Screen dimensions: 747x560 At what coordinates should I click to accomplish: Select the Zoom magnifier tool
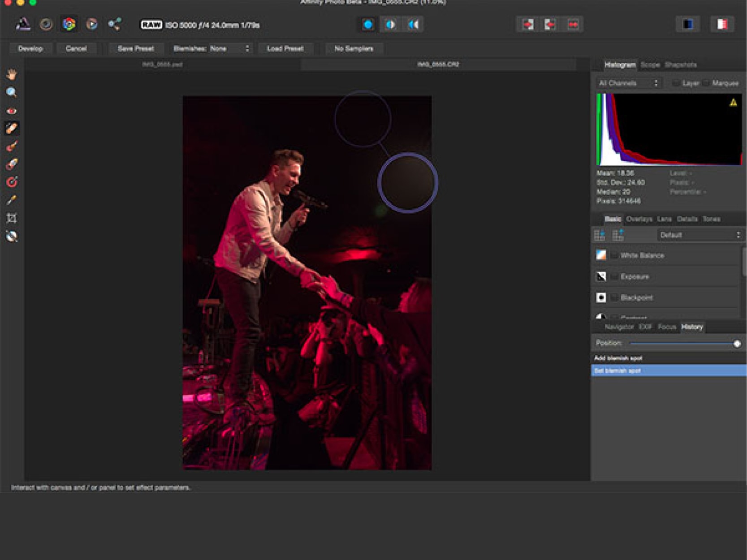(12, 92)
